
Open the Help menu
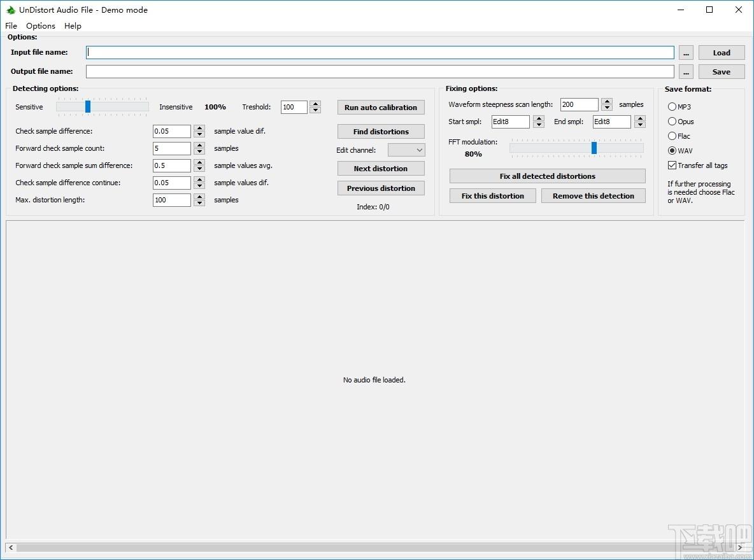pyautogui.click(x=73, y=26)
